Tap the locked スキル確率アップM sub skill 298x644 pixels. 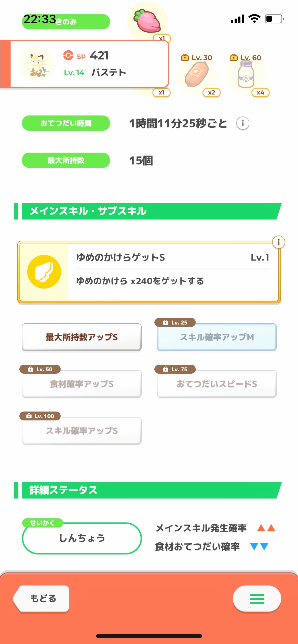[x=216, y=337]
